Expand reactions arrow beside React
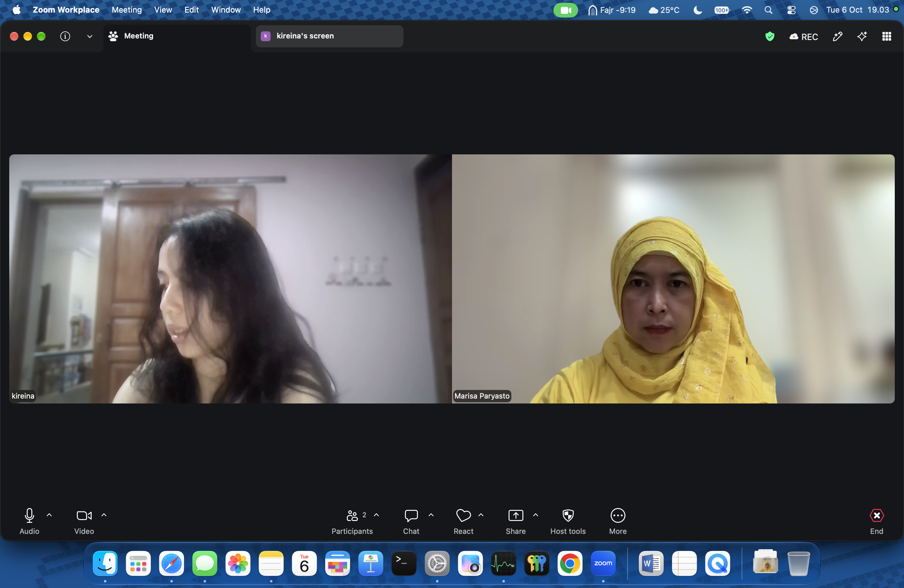The width and height of the screenshot is (904, 588). 481,515
